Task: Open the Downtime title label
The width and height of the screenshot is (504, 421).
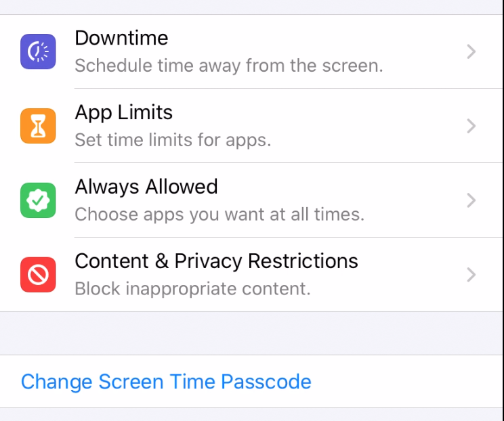Action: 121,38
